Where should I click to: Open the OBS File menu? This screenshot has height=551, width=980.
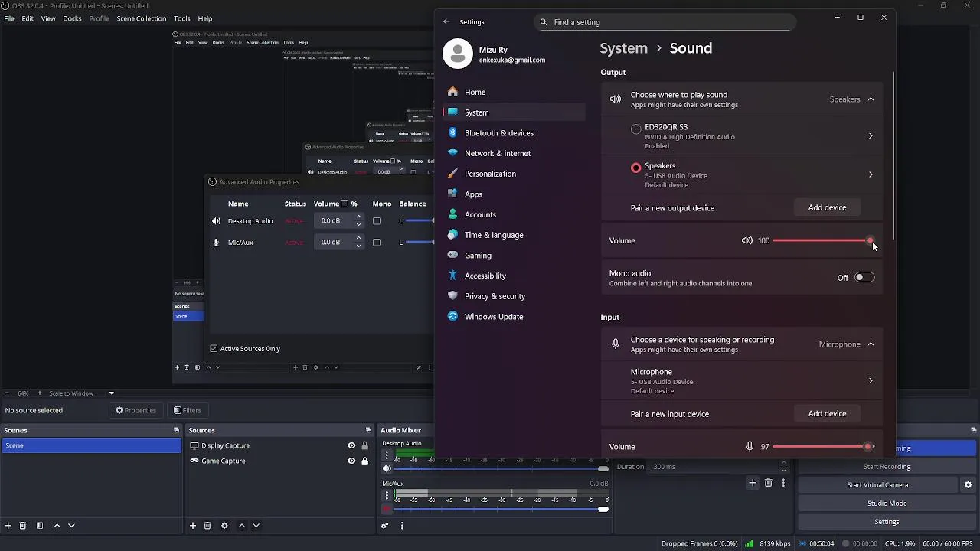(9, 18)
